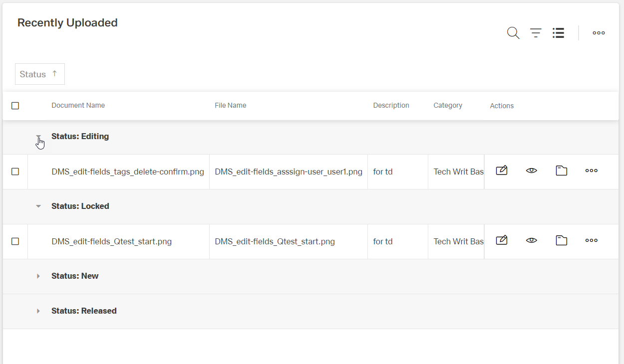Switch to list view icon
Image resolution: width=624 pixels, height=364 pixels.
558,33
